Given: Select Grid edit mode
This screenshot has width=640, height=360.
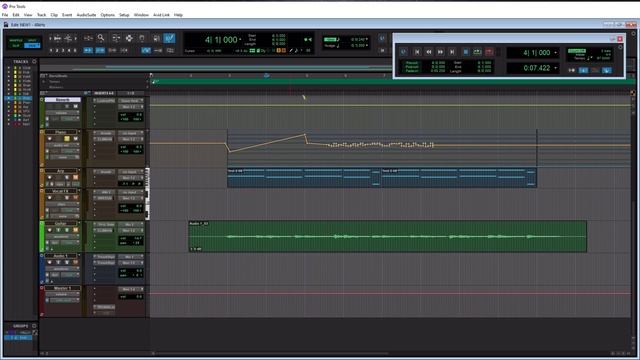Looking at the screenshot, I should [32, 46].
